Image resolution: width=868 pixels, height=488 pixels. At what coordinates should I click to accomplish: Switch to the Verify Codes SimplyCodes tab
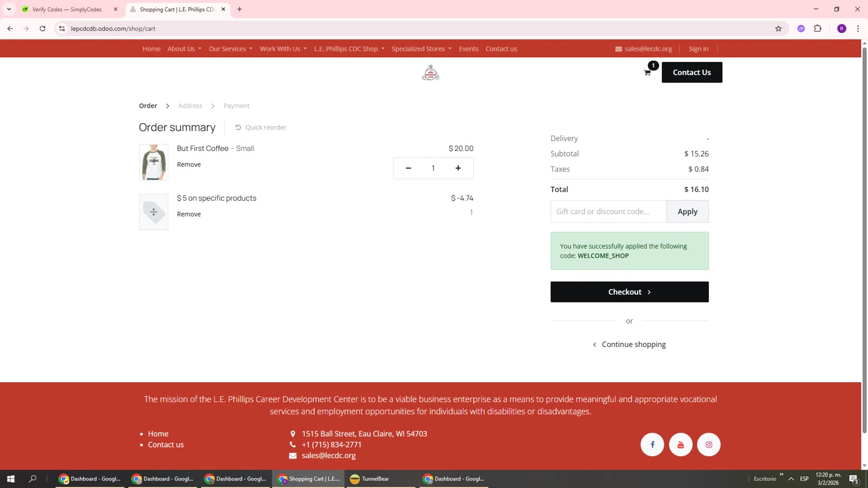coord(67,9)
